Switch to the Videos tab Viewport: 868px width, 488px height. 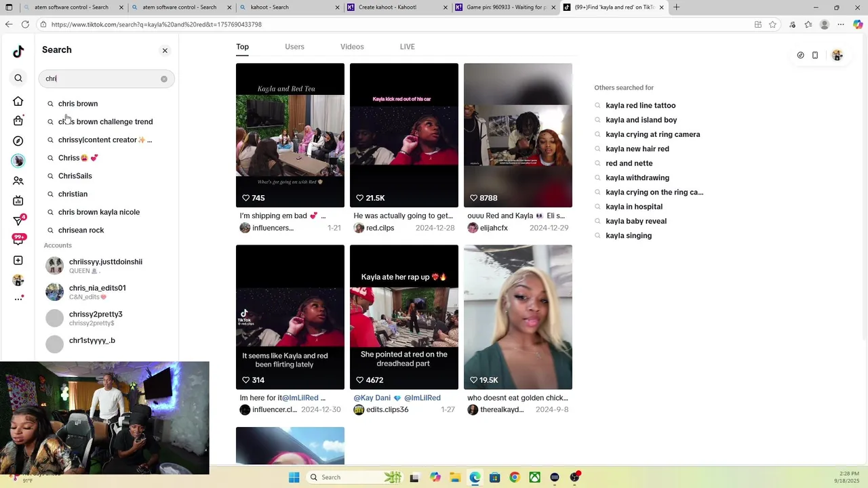click(x=352, y=47)
